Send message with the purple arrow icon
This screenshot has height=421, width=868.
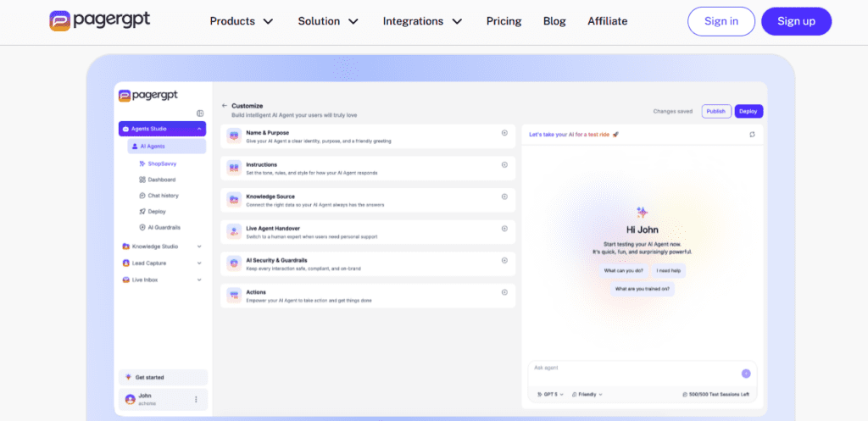pyautogui.click(x=746, y=374)
